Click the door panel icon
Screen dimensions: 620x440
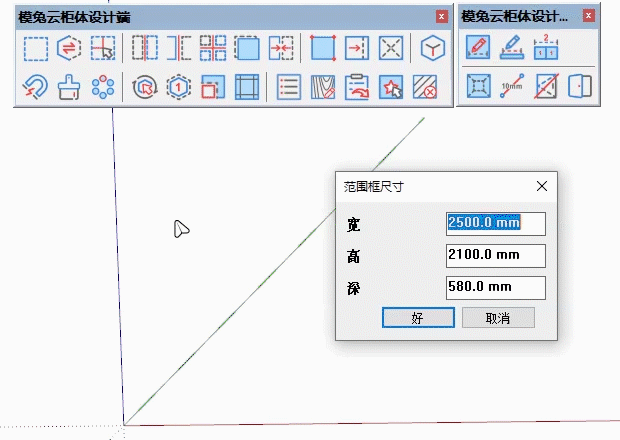tap(579, 87)
